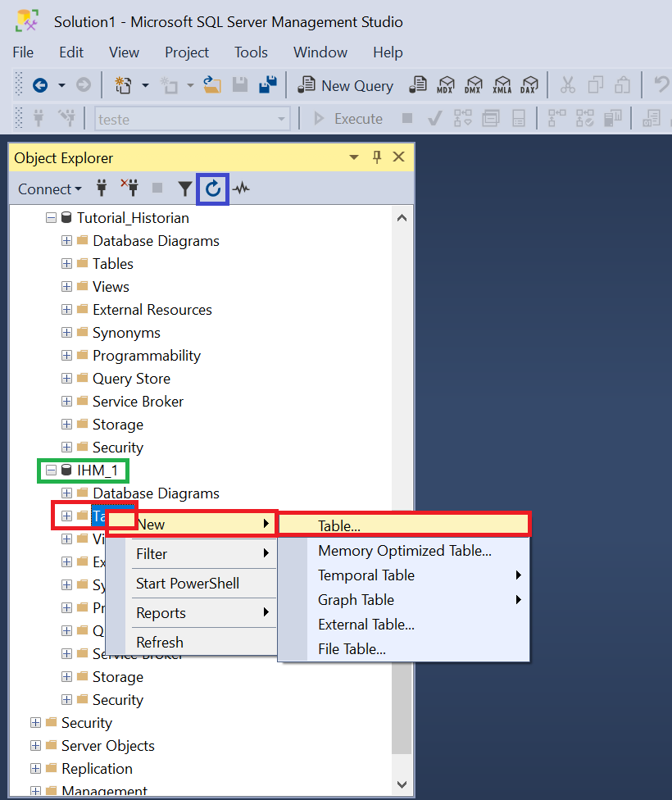
Task: Click the Connect plug icon in Object Explorer
Action: [x=102, y=189]
